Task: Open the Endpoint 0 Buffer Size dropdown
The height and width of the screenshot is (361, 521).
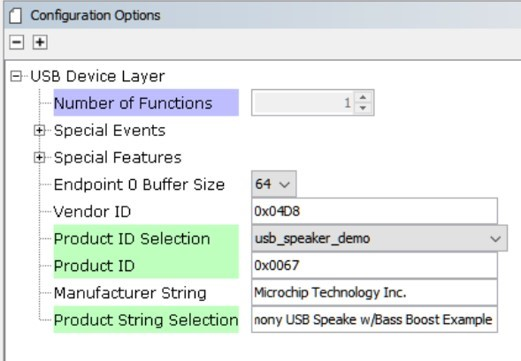Action: click(x=274, y=184)
